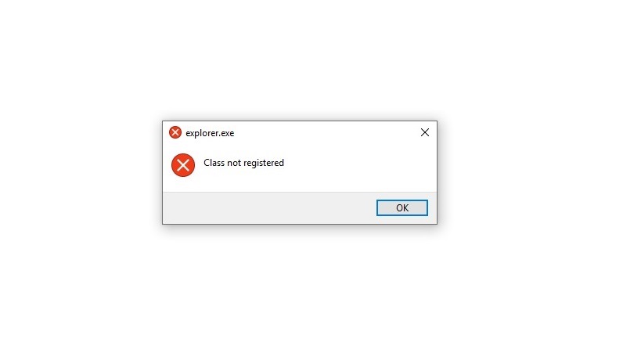This screenshot has height=364, width=641.
Task: Dismiss the dialog using the X button
Action: pyautogui.click(x=425, y=132)
